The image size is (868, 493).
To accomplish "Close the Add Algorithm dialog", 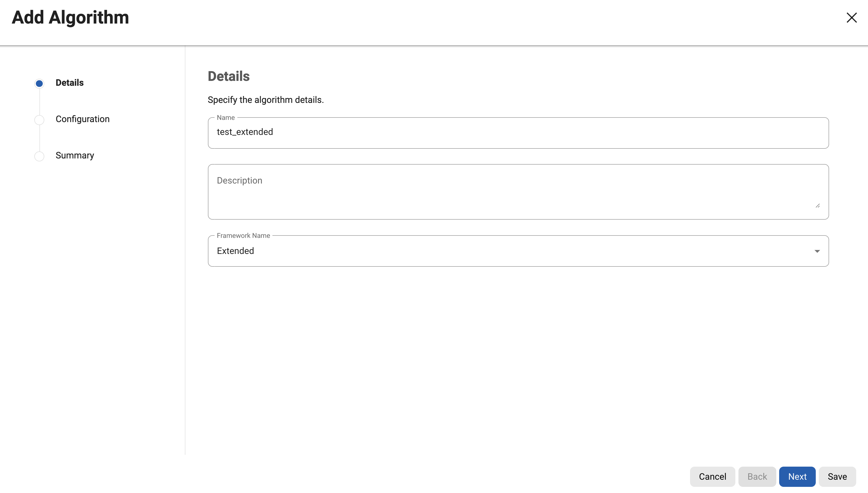I will pyautogui.click(x=851, y=18).
